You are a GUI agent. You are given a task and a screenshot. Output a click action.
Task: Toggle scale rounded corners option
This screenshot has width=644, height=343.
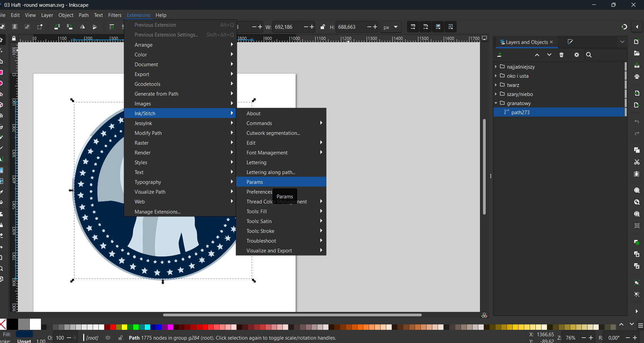click(x=425, y=27)
